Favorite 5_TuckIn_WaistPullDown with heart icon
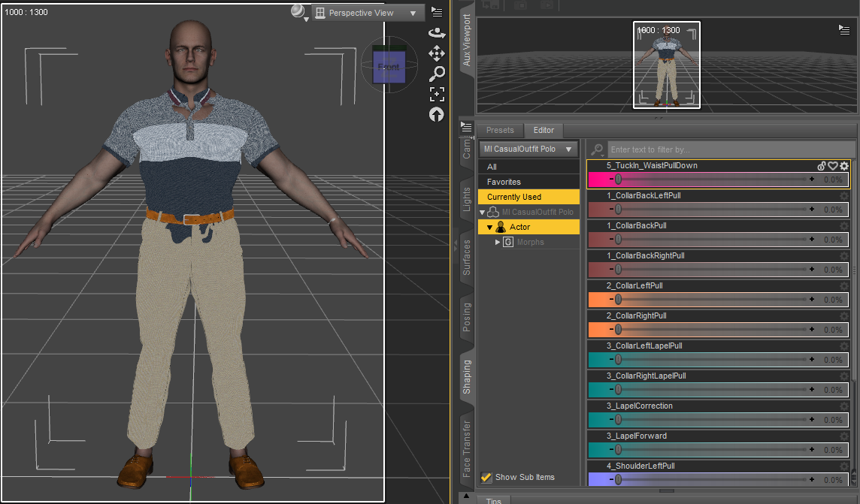This screenshot has width=860, height=504. pyautogui.click(x=833, y=166)
